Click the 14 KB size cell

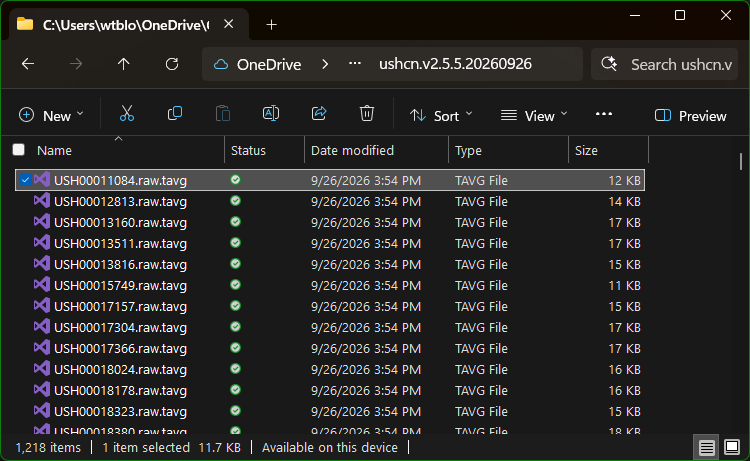pos(624,201)
